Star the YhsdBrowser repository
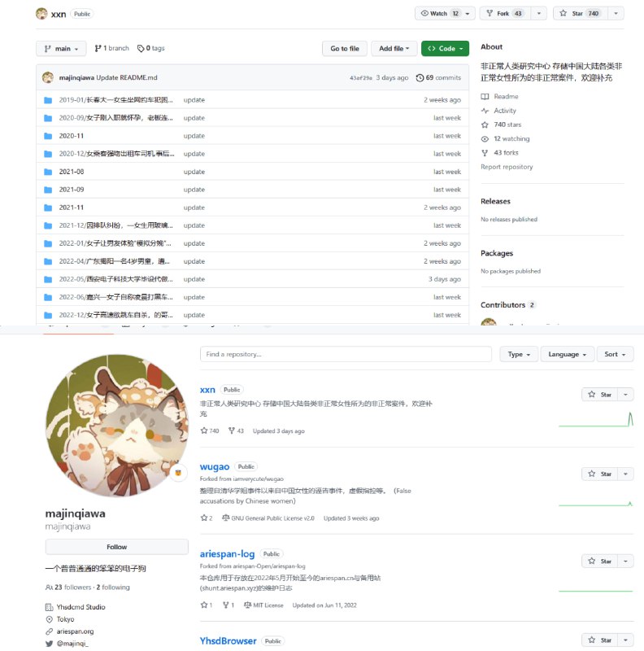644x651 pixels. click(600, 640)
